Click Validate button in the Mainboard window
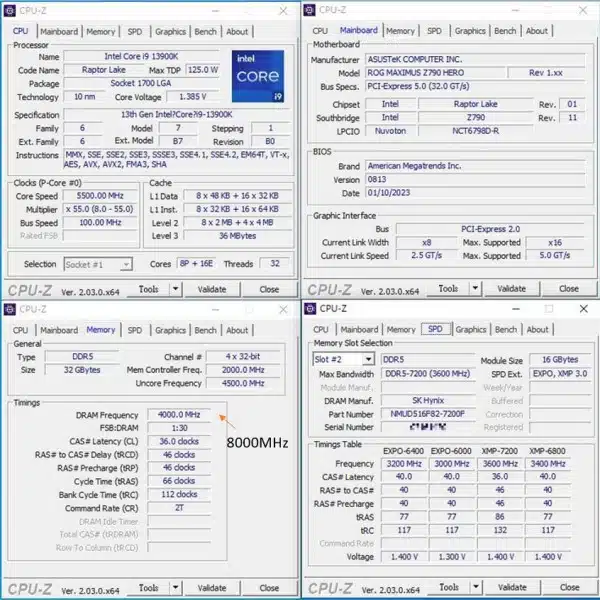 [x=512, y=289]
